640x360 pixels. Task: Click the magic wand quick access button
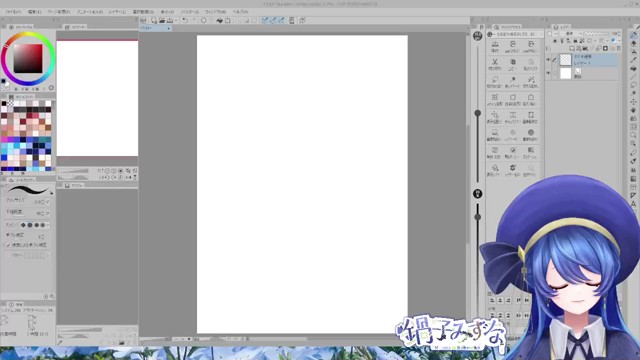(513, 82)
